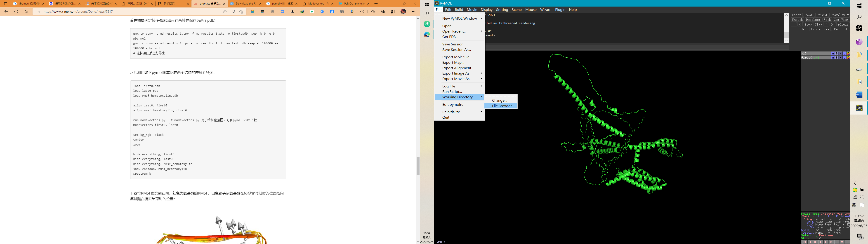Click the Orient button
Image resolution: width=868 pixels, height=244 pixels.
point(822,15)
